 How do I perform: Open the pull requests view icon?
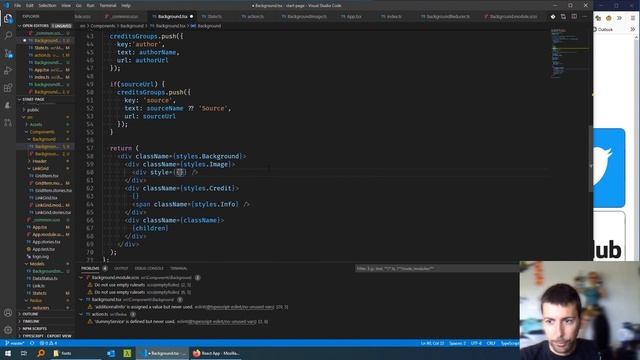[x=8, y=122]
